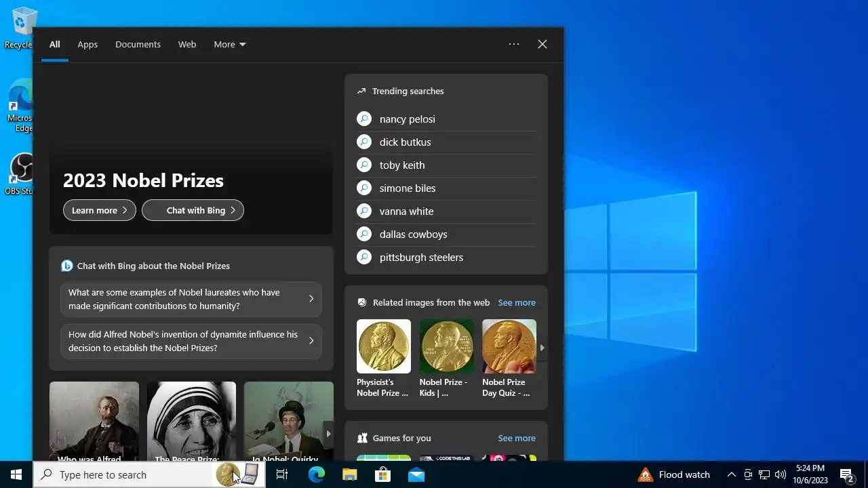Screen dimensions: 868x488
Task: Click search icon beside pittsburgh steelers
Action: click(x=364, y=257)
